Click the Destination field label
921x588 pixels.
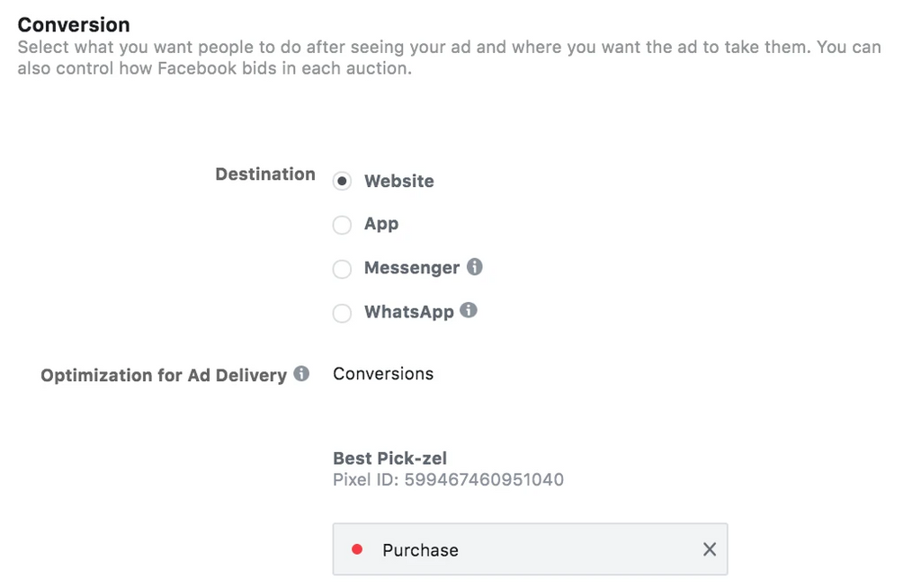tap(265, 174)
